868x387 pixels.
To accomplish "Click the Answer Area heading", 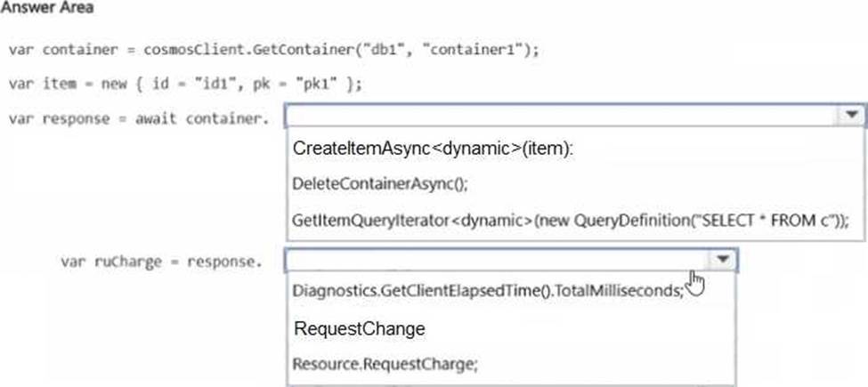I will pos(47,8).
